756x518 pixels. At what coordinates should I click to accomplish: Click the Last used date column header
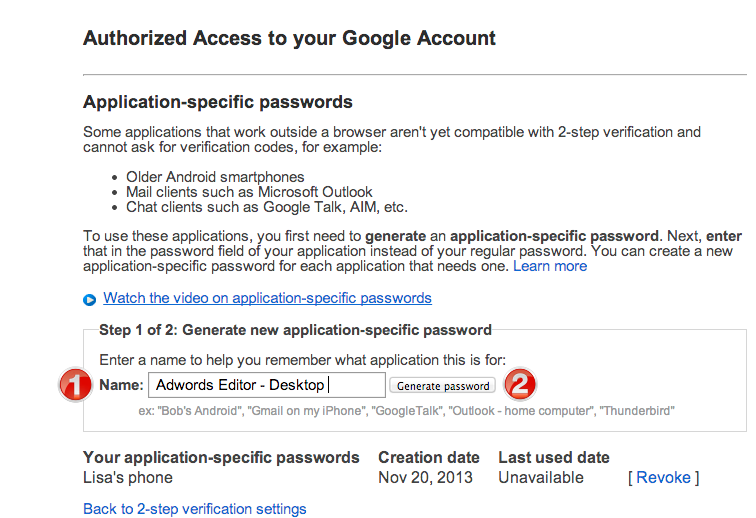[x=554, y=457]
